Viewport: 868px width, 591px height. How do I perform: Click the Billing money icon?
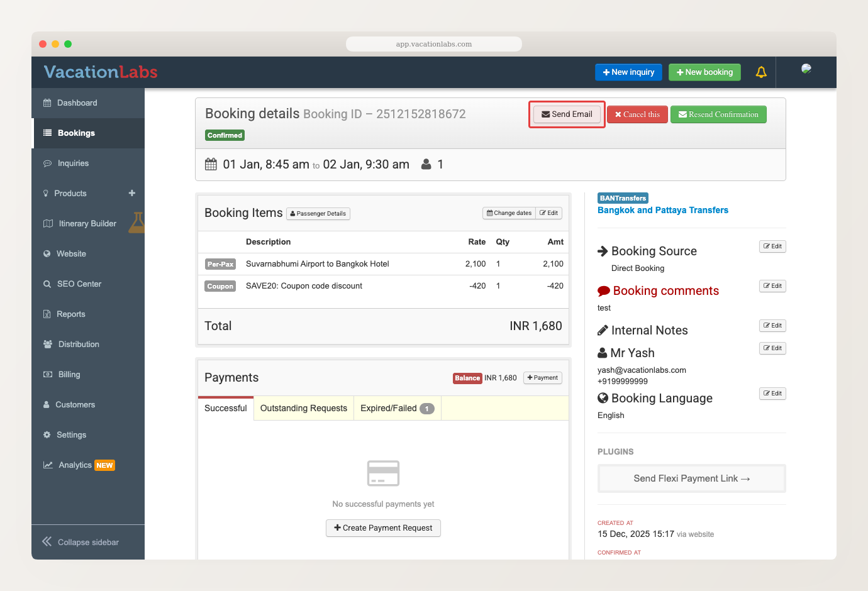pos(48,375)
